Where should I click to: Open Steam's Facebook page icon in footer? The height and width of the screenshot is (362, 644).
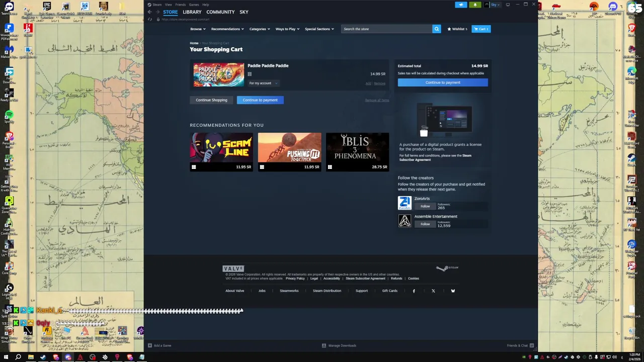(x=414, y=291)
